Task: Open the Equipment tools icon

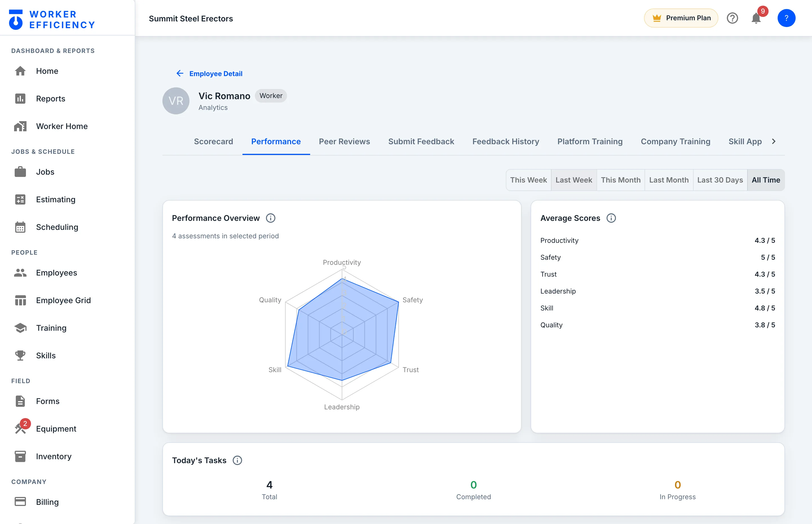Action: 20,428
